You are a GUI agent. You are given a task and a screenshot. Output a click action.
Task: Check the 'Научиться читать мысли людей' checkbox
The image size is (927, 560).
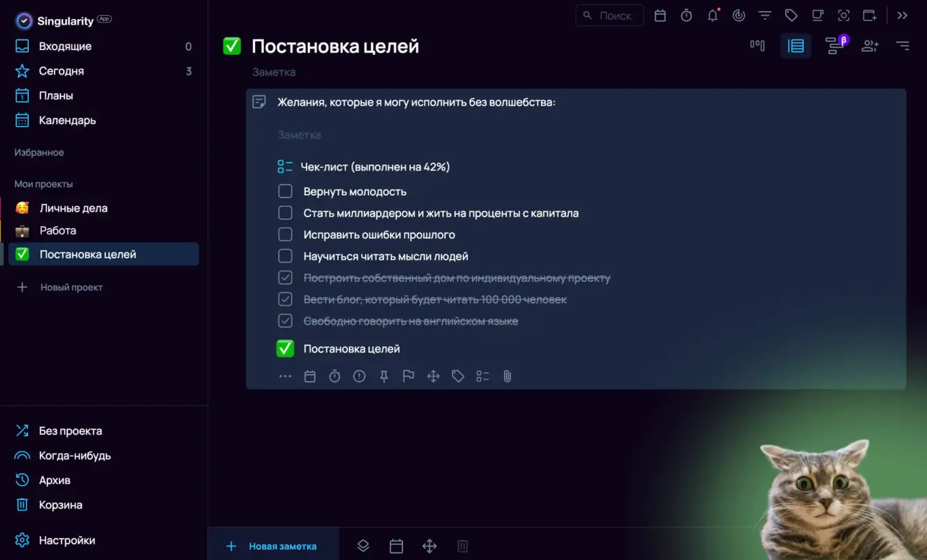[285, 256]
